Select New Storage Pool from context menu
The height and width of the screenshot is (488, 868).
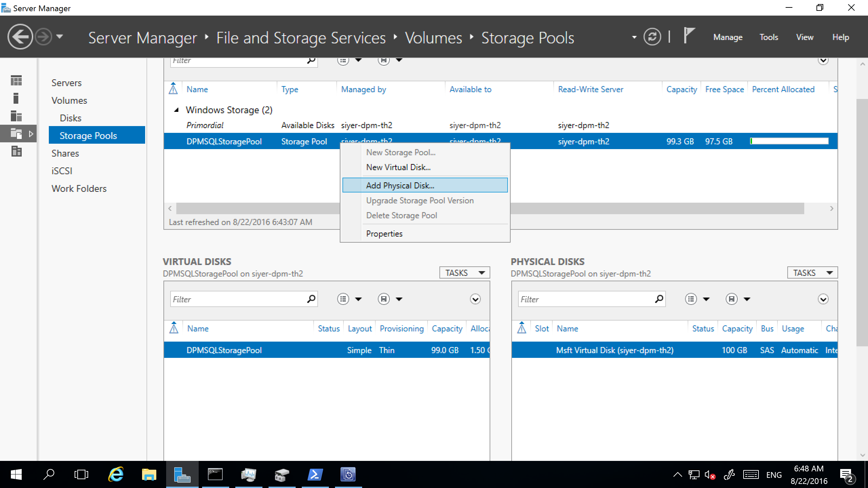coord(401,152)
